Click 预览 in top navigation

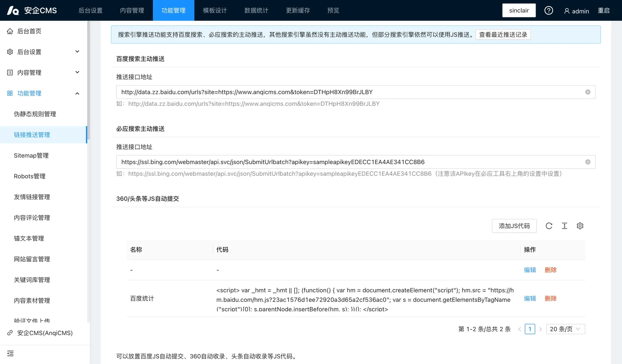coord(333,10)
